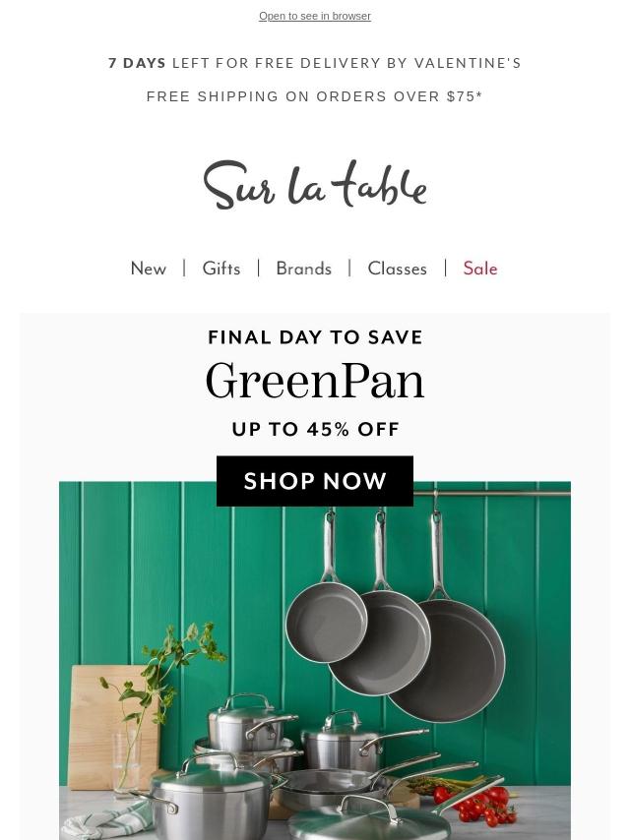
Task: Open the Gifts navigation item
Action: 220,269
